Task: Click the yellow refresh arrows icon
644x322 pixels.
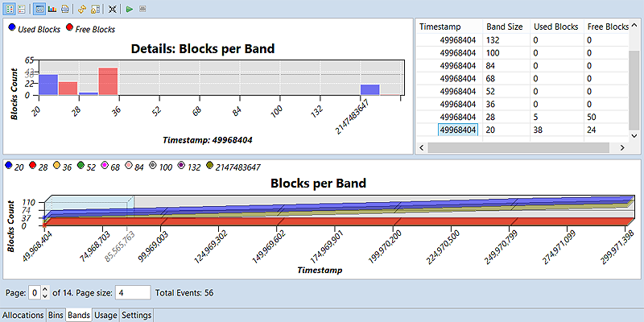Action: pos(82,9)
